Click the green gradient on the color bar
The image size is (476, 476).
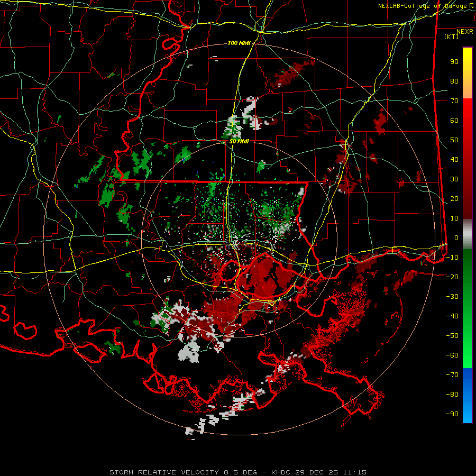point(467,308)
